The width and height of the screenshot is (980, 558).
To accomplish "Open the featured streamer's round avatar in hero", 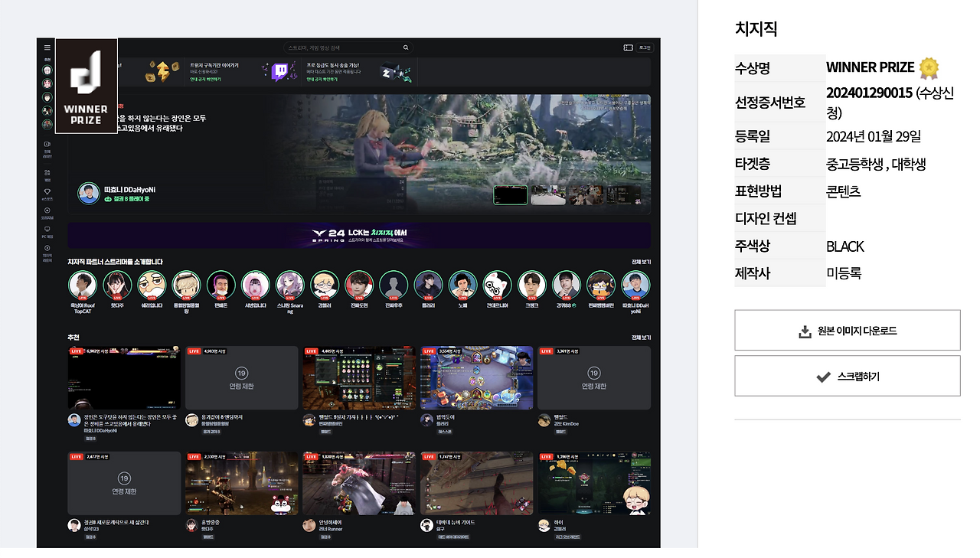I will [89, 194].
